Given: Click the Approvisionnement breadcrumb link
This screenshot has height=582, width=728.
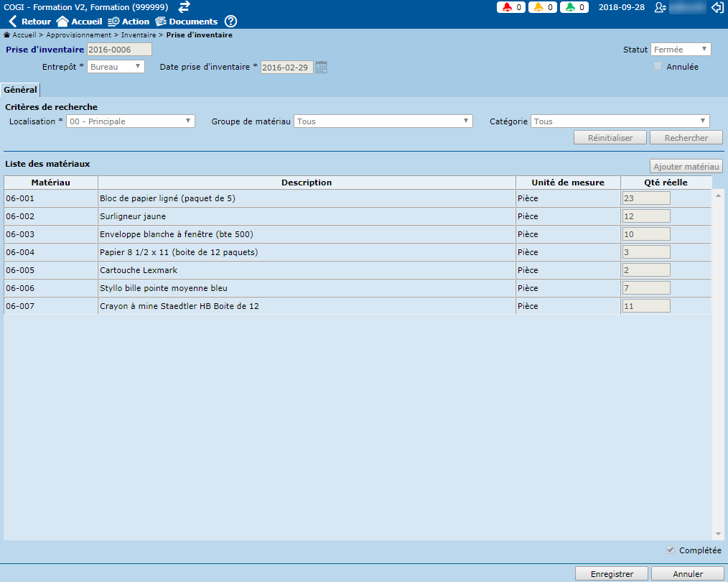Looking at the screenshot, I should tap(79, 34).
